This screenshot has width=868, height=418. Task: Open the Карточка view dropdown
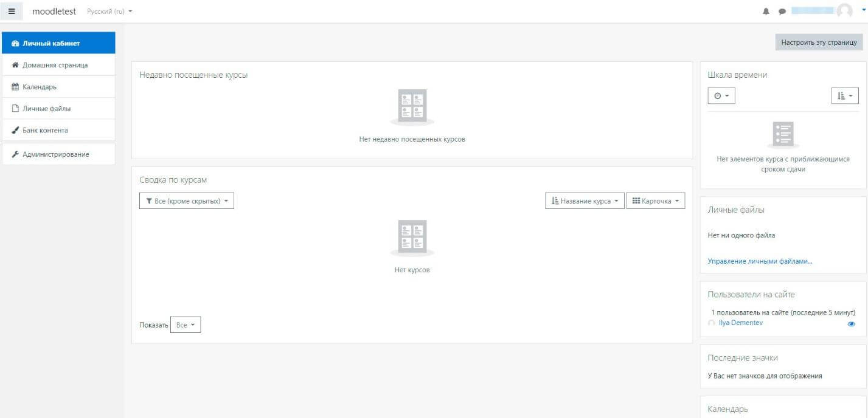[656, 201]
